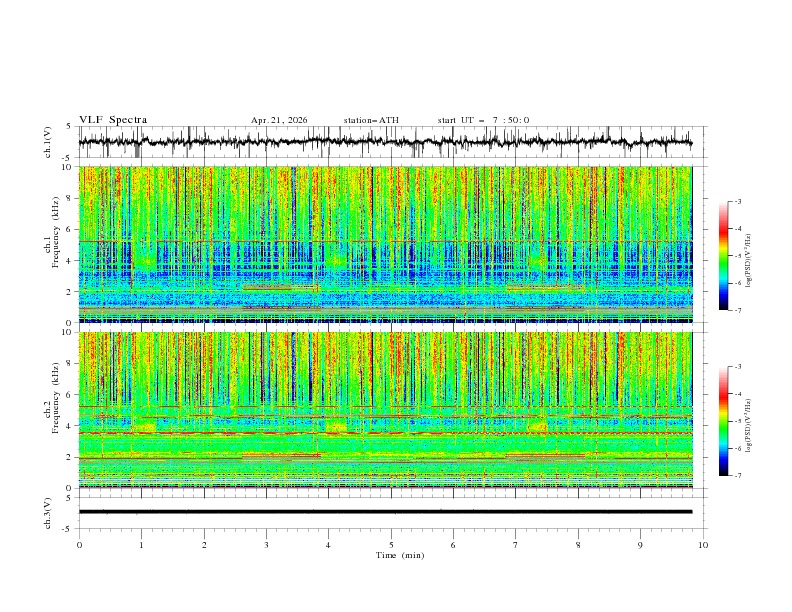Select the Apr. 21, 2026 date label

(x=279, y=120)
